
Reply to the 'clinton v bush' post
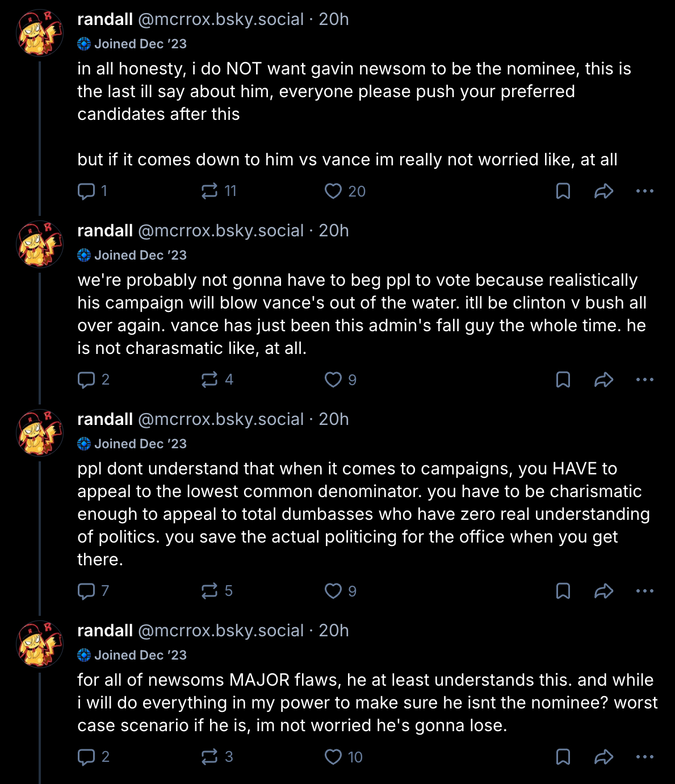[86, 380]
